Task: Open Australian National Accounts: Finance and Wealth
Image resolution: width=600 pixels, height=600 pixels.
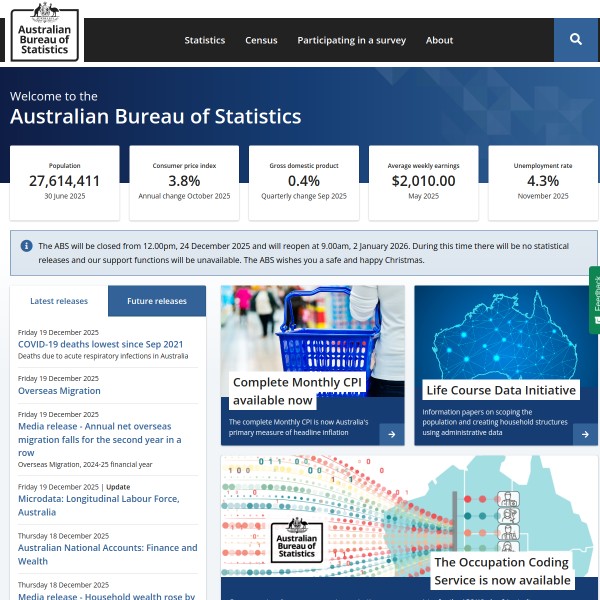Action: pyautogui.click(x=107, y=554)
